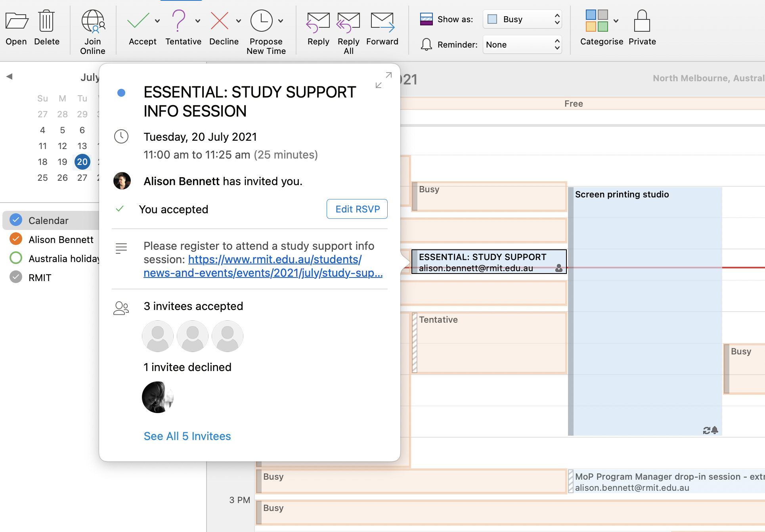The width and height of the screenshot is (765, 532).
Task: Toggle Alison Bennett calendar visibility
Action: pyautogui.click(x=16, y=239)
